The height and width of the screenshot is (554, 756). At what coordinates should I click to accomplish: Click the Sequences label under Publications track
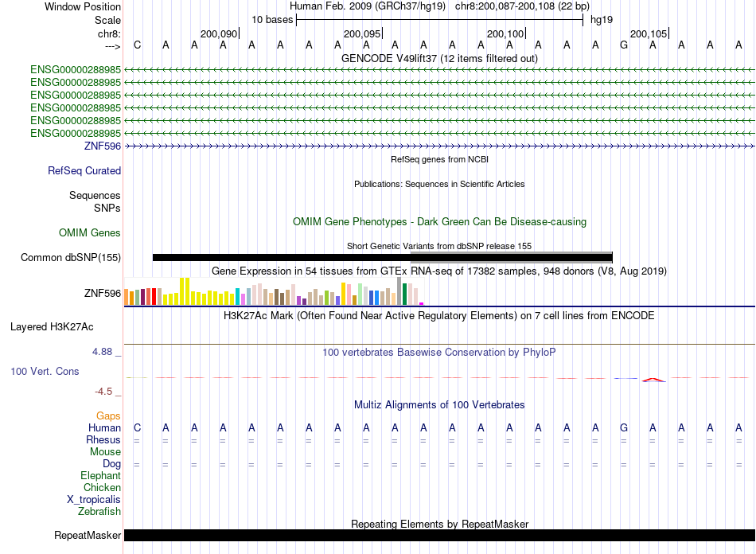tap(95, 195)
